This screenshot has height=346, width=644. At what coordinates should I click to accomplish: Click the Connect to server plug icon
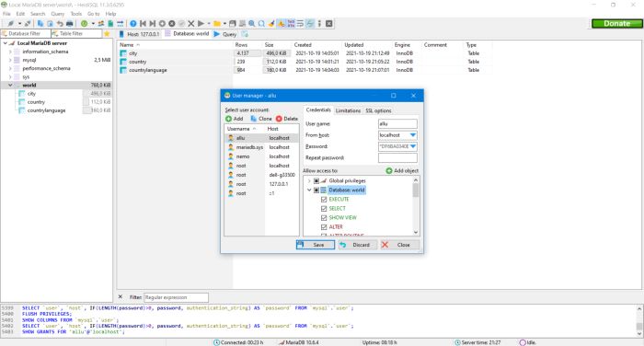tap(11, 23)
